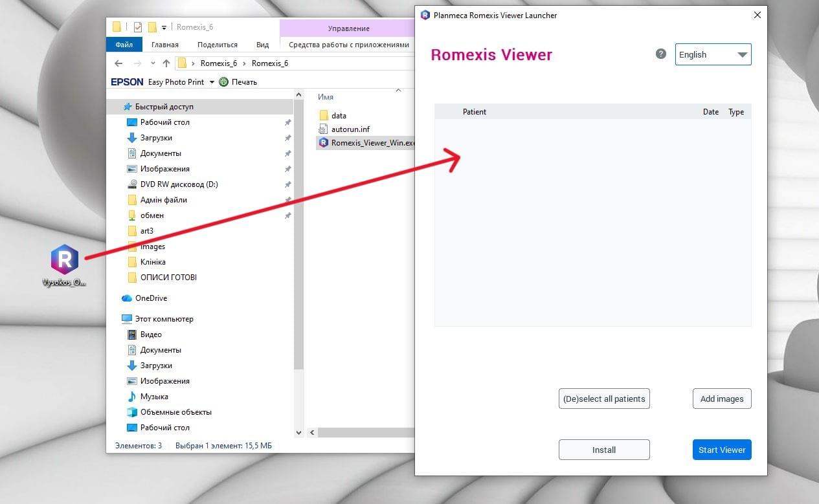Open the Vysokos desktop shortcut icon

tap(64, 260)
